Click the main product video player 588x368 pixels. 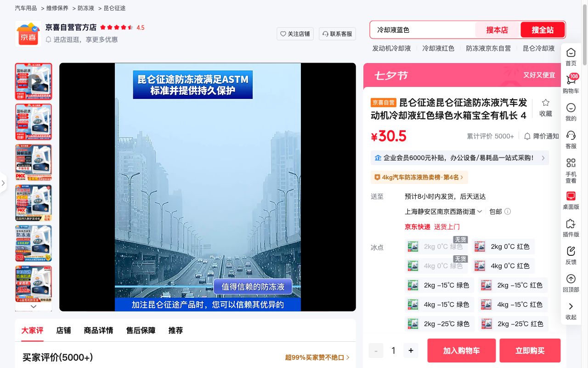click(x=208, y=187)
